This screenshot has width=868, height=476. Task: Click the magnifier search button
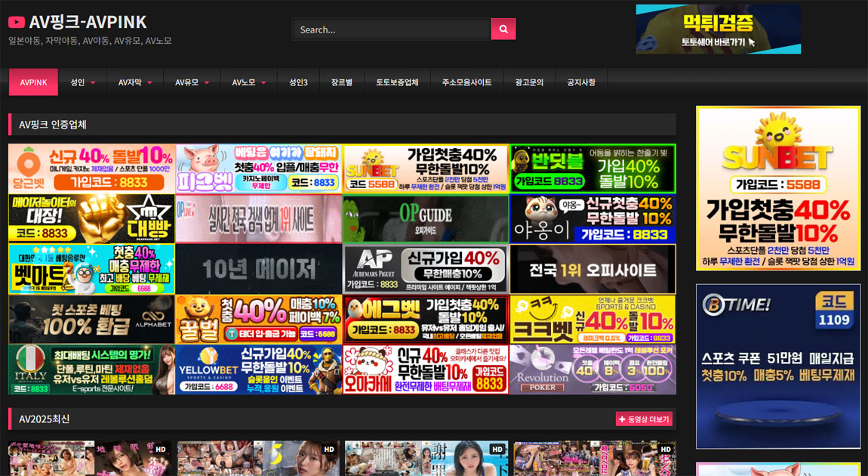[503, 29]
